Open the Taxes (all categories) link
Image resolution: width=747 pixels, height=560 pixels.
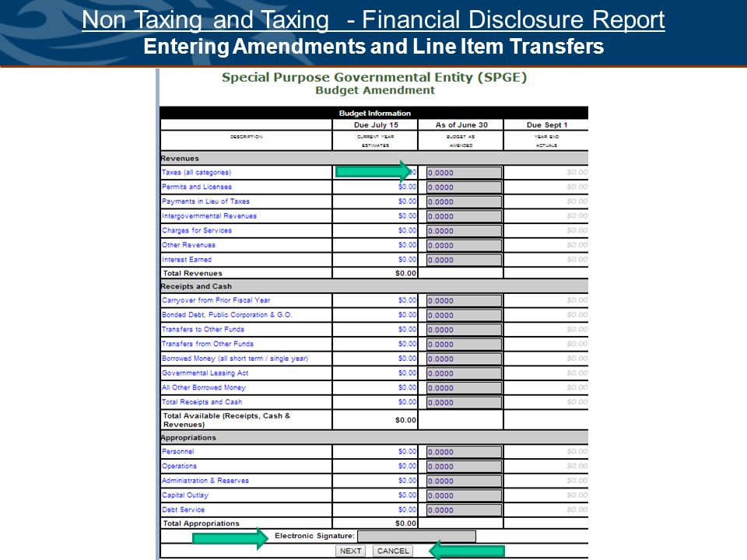tap(196, 173)
